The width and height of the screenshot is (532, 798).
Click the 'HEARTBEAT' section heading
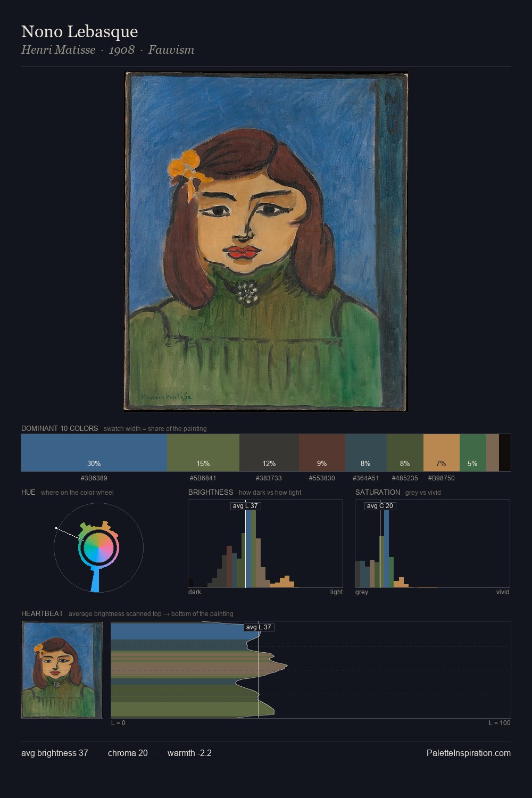[42, 613]
